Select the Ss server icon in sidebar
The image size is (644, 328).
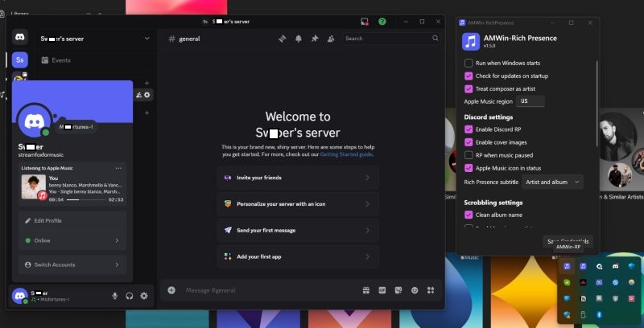point(19,60)
